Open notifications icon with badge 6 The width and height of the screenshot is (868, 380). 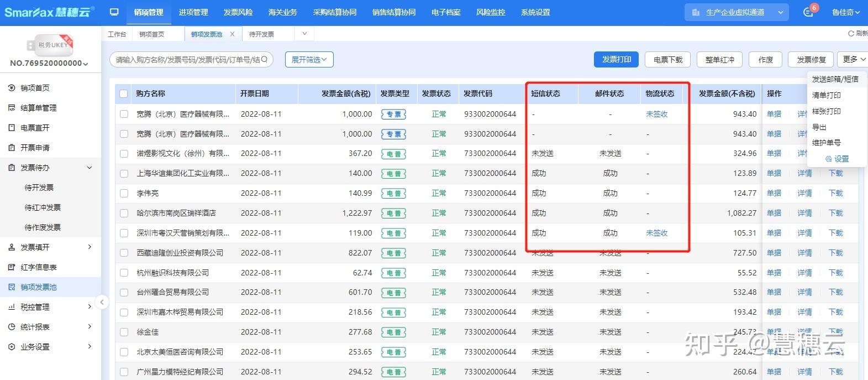(x=808, y=12)
